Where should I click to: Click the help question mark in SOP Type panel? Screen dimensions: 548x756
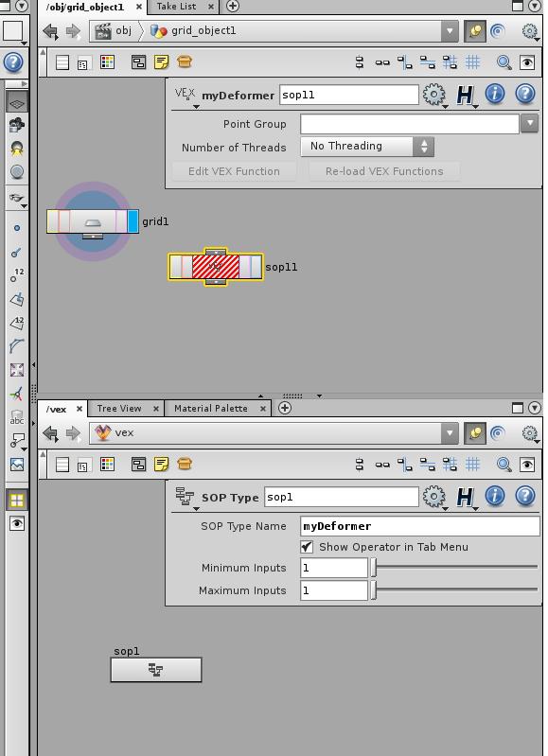point(525,496)
